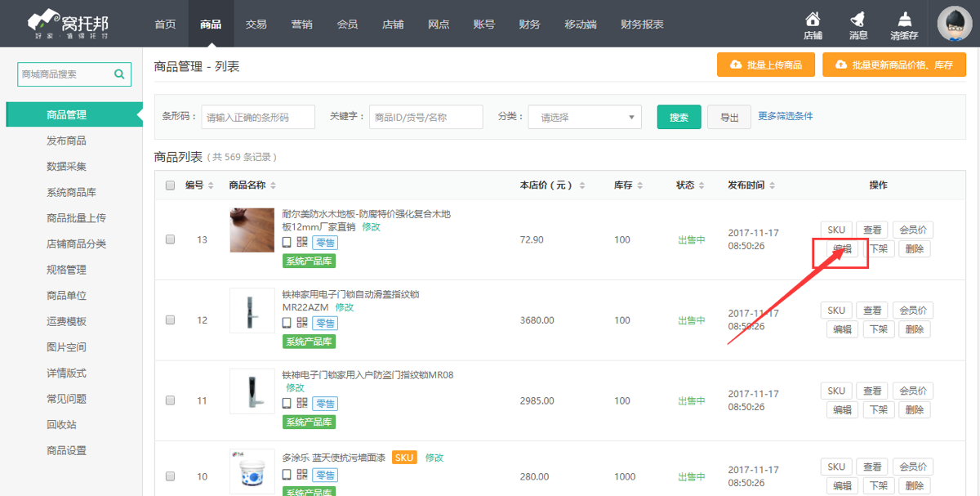Click 删除 button for product 11
Viewport: 980px width, 496px height.
click(x=915, y=410)
